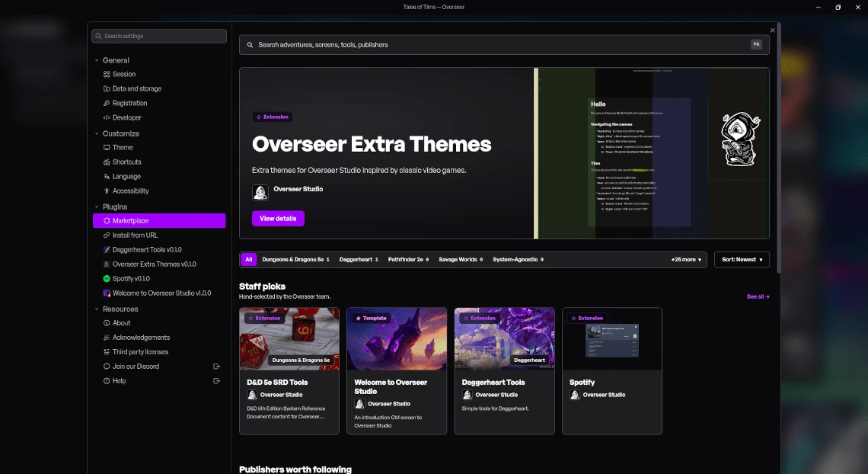Collapse the General section
This screenshot has width=868, height=474.
tap(97, 60)
